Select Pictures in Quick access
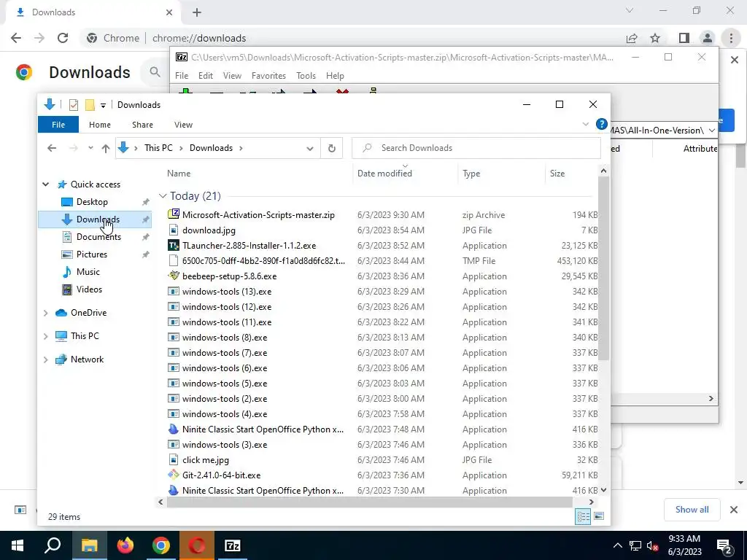The height and width of the screenshot is (560, 747). pos(92,254)
